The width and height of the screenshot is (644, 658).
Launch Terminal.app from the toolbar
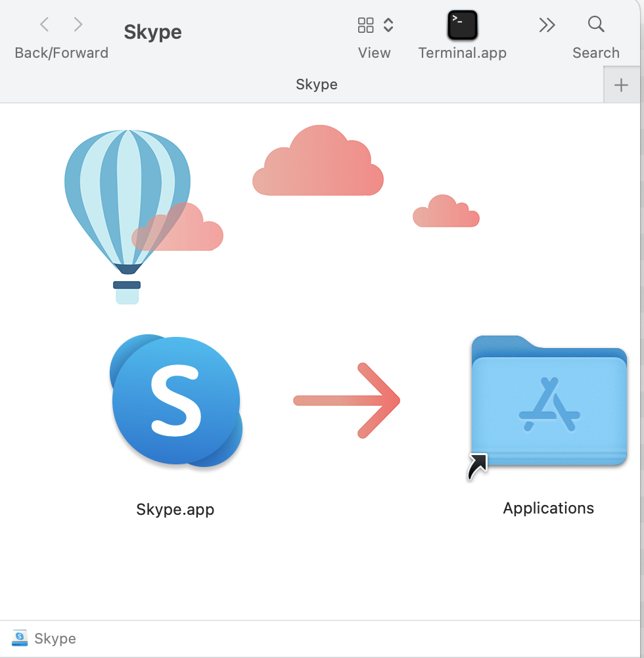[x=462, y=25]
